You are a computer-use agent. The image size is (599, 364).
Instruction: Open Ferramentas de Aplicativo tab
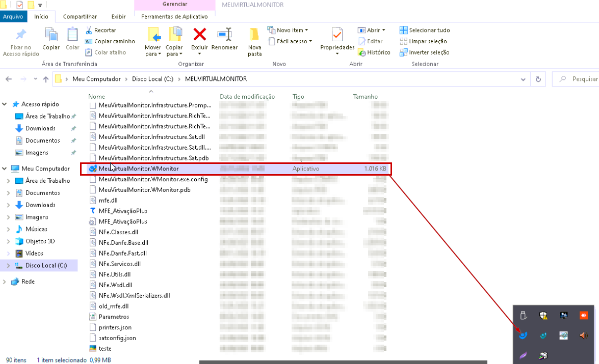tap(174, 17)
